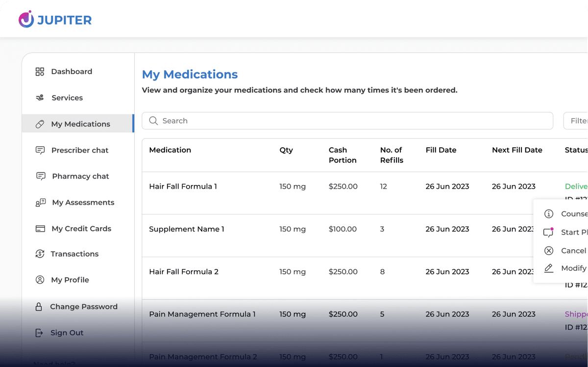The image size is (588, 367).
Task: Click the Jupiter logo in header
Action: coord(55,20)
